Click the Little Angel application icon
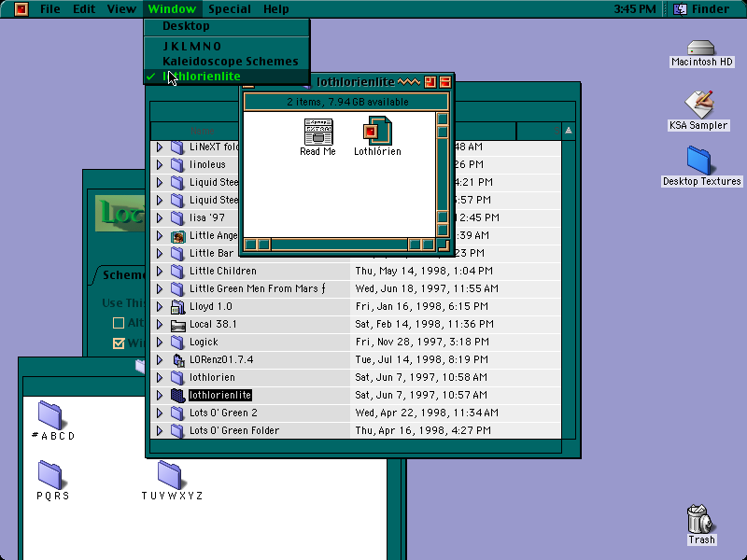Screen dimensions: 747x560 click(x=177, y=236)
